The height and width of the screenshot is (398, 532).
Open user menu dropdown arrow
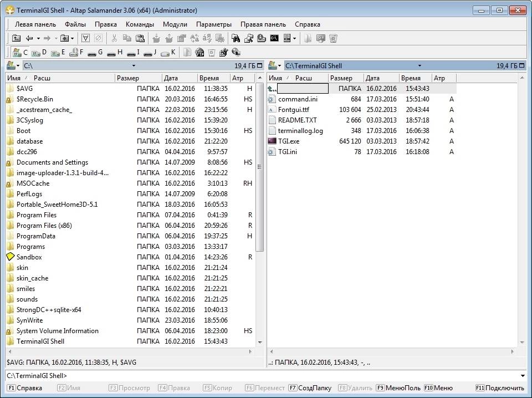click(x=294, y=38)
